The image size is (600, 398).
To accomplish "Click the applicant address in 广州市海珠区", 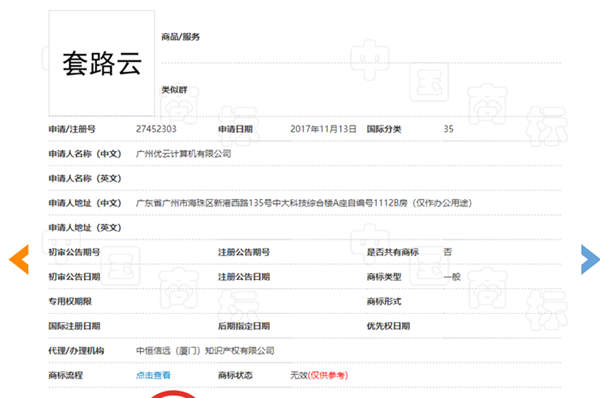I will 304,203.
